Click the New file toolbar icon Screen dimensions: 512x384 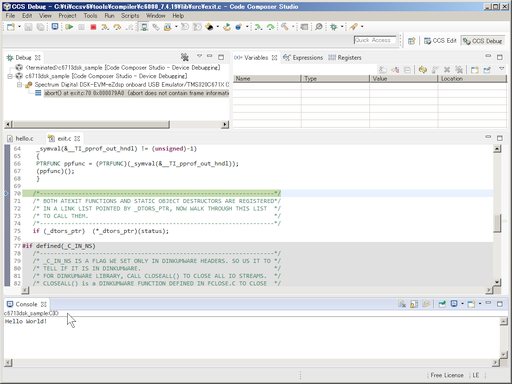pyautogui.click(x=11, y=27)
